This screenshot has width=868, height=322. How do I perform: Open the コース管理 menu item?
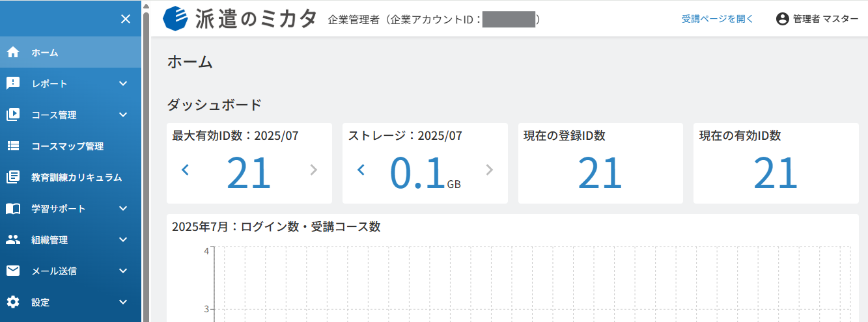pyautogui.click(x=70, y=115)
